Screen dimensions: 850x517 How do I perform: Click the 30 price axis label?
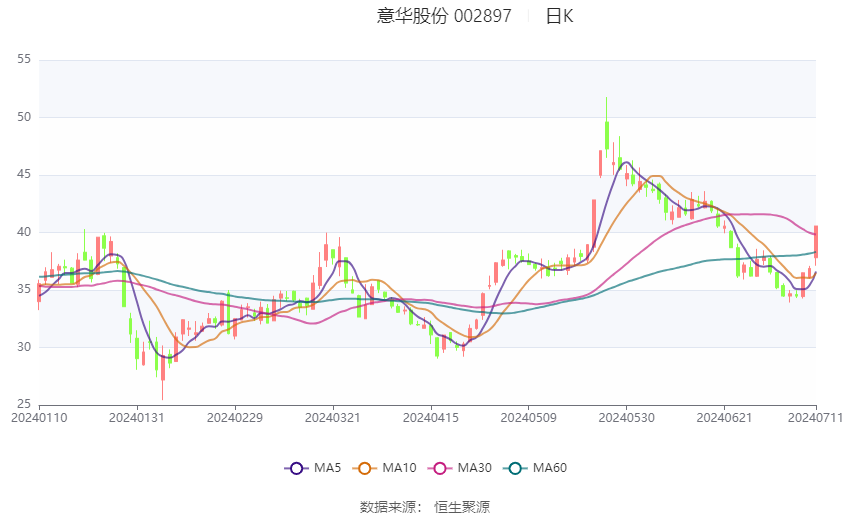(24, 347)
